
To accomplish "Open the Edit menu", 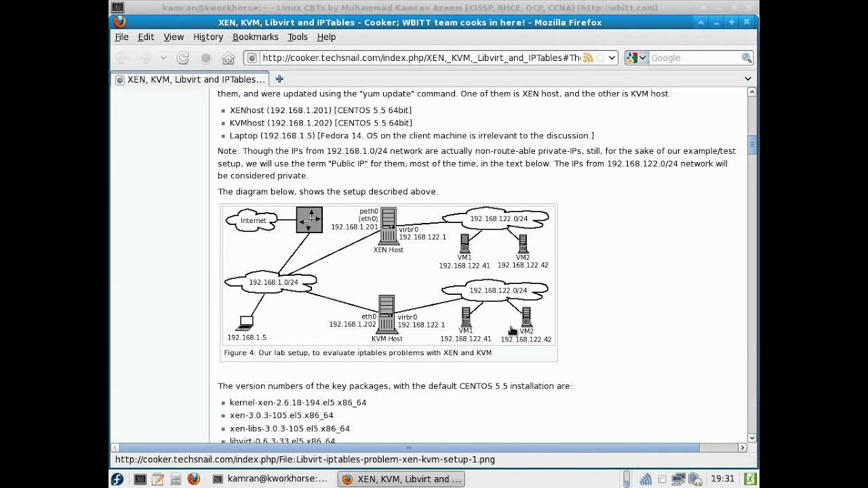I will [x=146, y=37].
